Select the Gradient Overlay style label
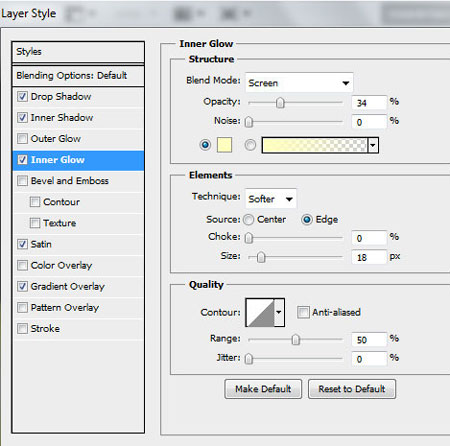 point(68,286)
